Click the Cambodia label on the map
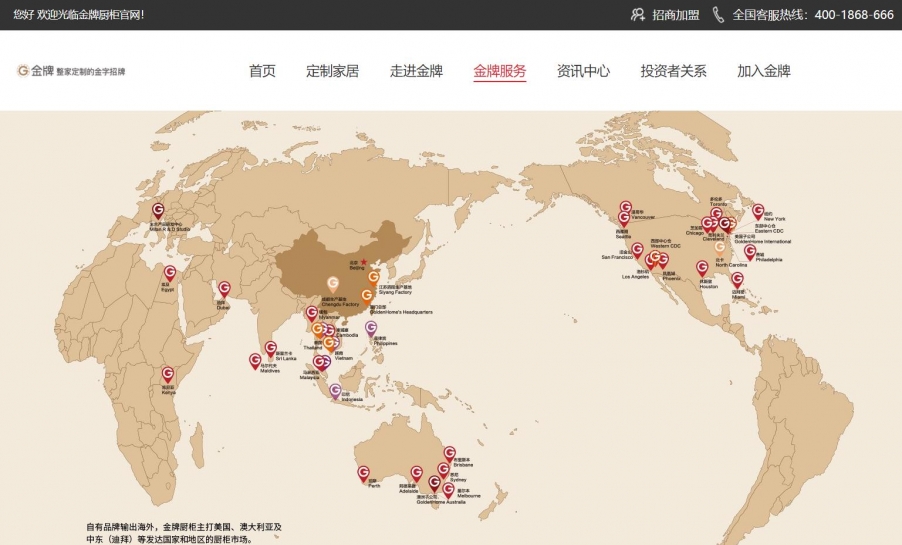Image resolution: width=902 pixels, height=545 pixels. tap(347, 335)
